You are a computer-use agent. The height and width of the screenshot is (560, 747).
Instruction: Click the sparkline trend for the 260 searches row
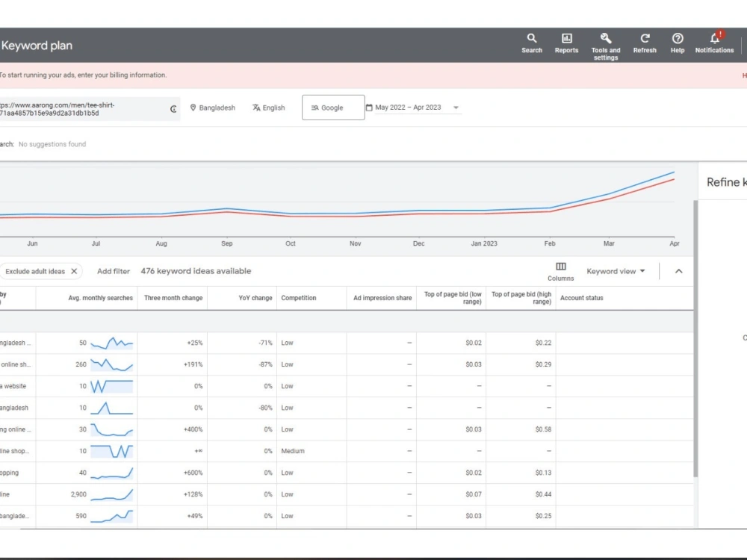pos(112,364)
